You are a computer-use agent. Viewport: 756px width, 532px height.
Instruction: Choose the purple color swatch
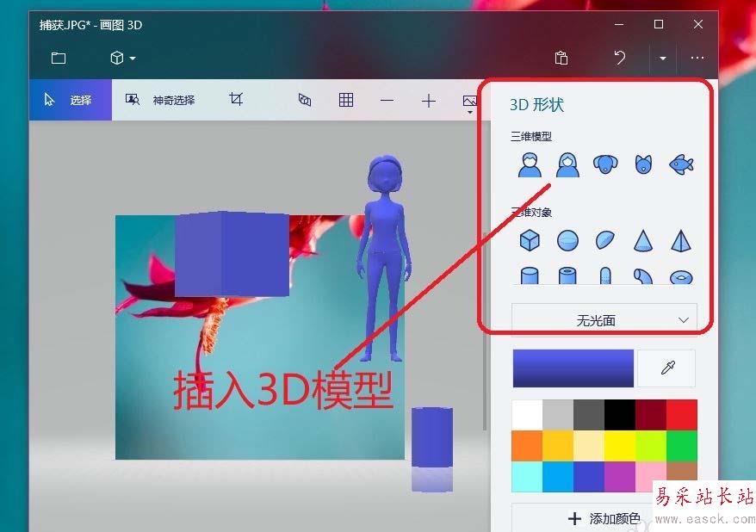coord(620,477)
